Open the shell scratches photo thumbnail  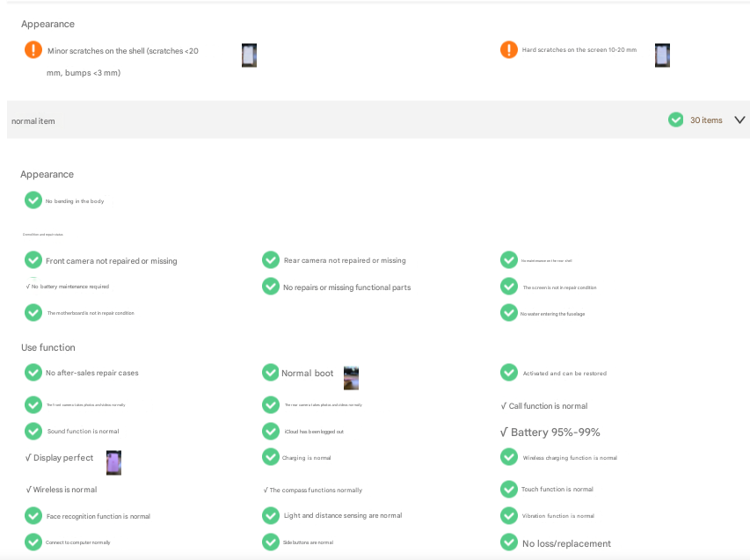(x=249, y=55)
